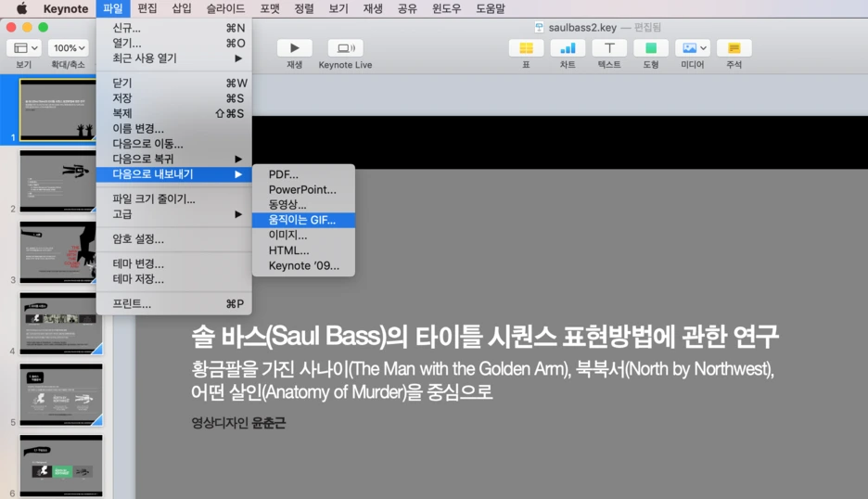
Task: Select slide 2 thumbnail in navigator
Action: 57,181
